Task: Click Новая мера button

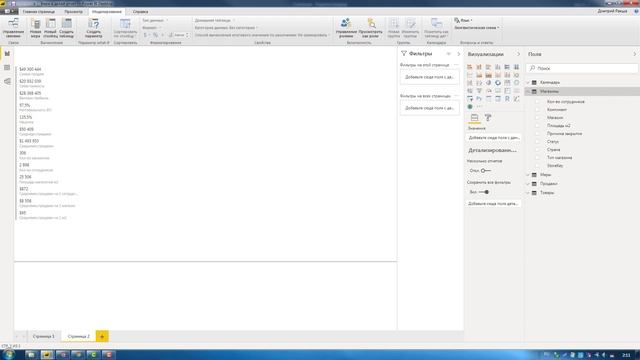Action: (x=36, y=28)
